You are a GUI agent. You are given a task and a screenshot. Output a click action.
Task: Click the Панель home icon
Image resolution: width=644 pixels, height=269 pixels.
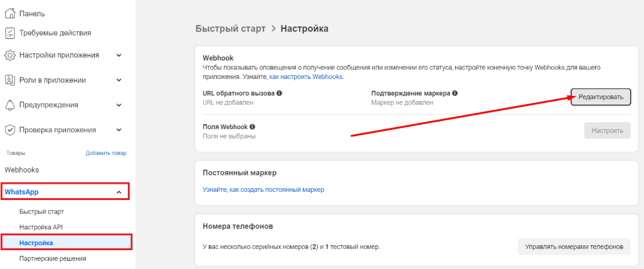9,13
